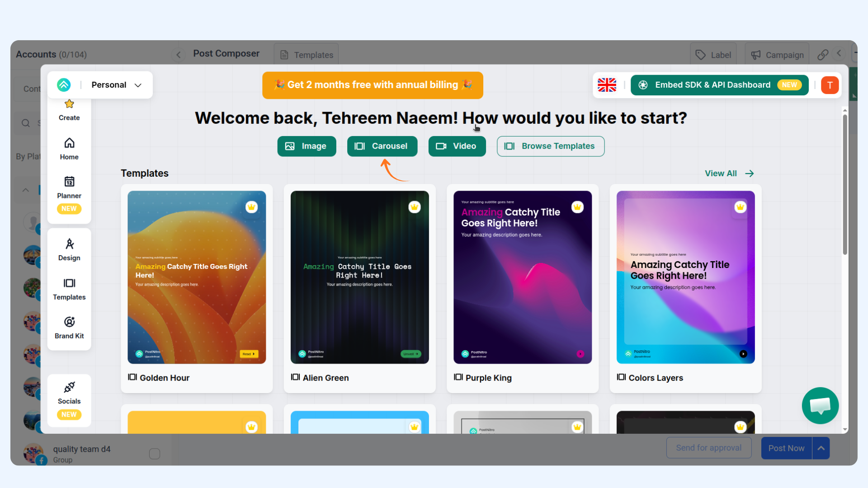Viewport: 868px width, 488px height.
Task: Click the UK flag language selector
Action: 607,85
